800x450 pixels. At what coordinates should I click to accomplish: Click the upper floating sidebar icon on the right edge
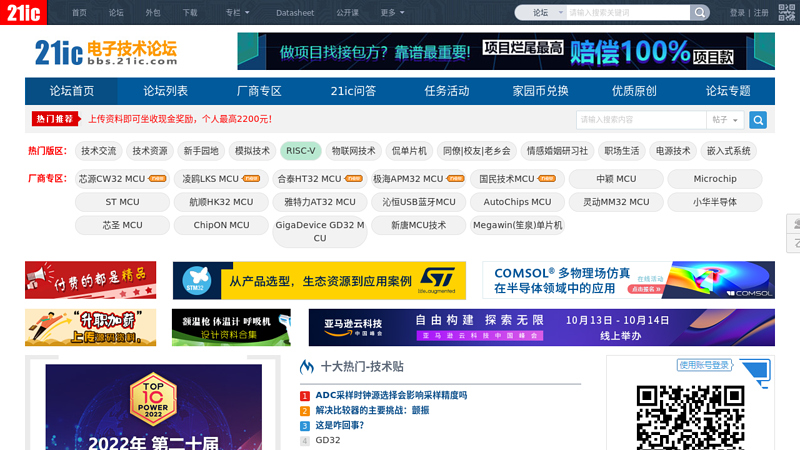point(794,223)
